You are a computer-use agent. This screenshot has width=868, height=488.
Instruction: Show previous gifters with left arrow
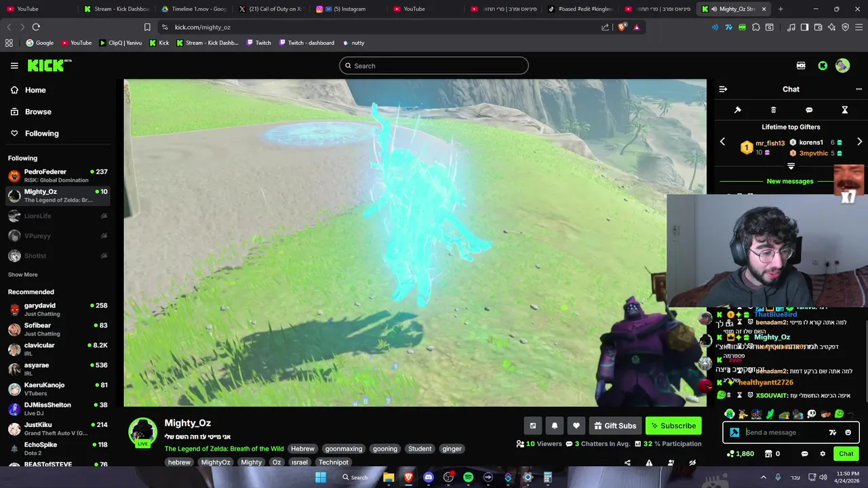click(x=722, y=142)
